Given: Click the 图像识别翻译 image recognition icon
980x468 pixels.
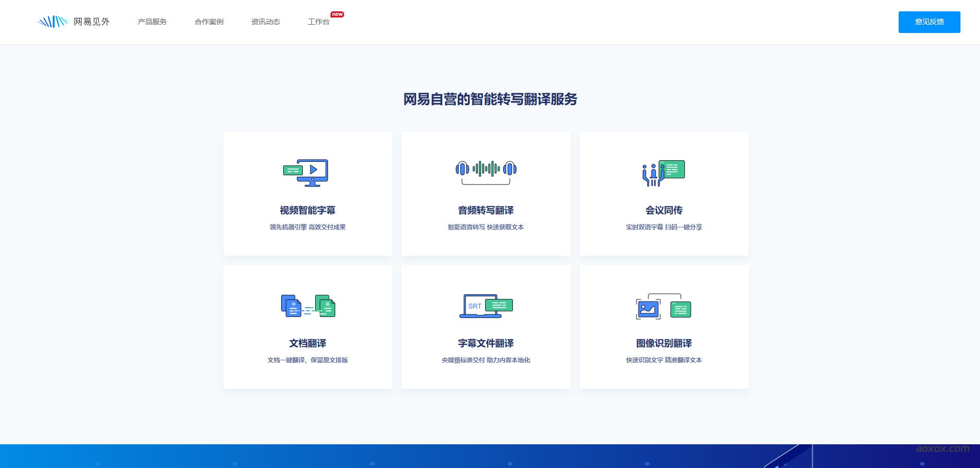Looking at the screenshot, I should 663,307.
